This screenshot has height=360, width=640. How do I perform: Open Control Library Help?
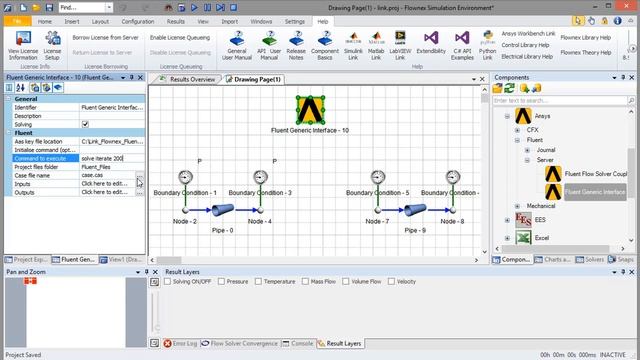pos(525,45)
